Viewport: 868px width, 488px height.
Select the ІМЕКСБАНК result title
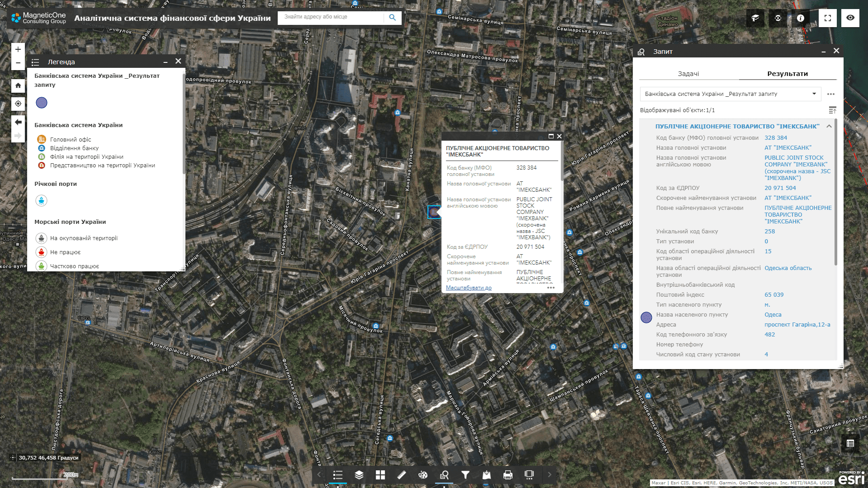point(737,127)
